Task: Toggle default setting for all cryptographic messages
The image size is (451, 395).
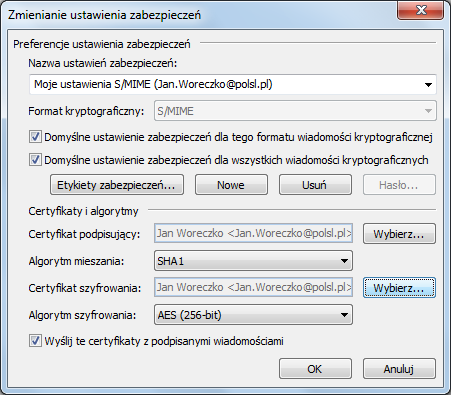Action: (35, 160)
